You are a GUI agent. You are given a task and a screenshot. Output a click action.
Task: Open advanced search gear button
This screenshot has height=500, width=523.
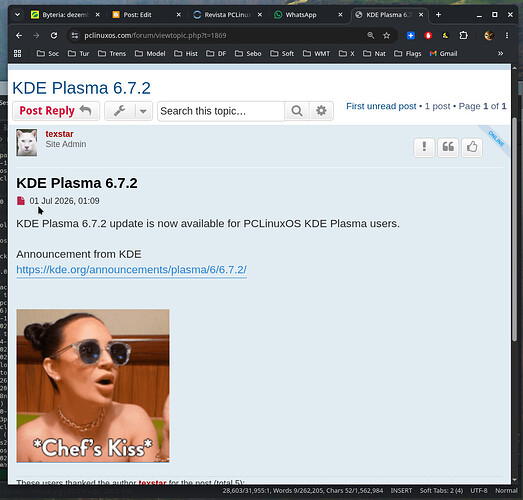321,111
